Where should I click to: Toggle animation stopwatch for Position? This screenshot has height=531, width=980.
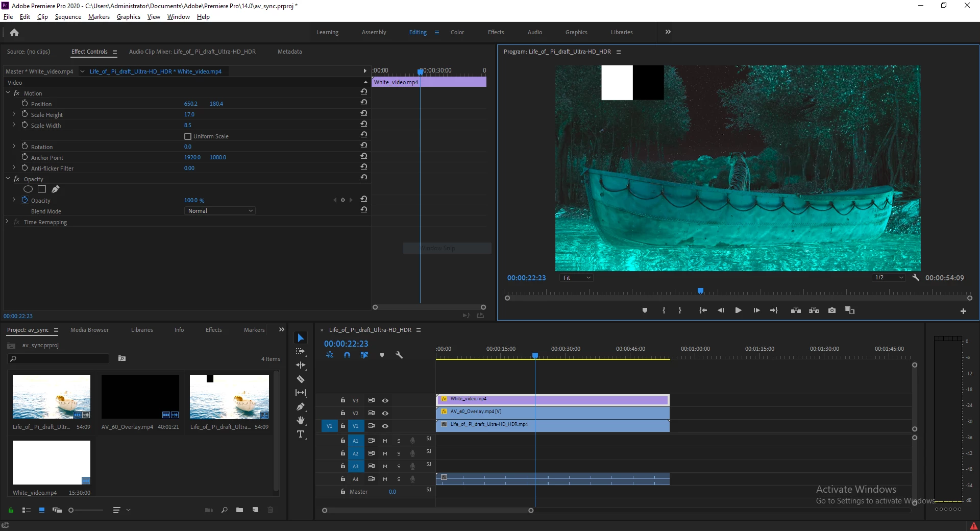point(24,103)
